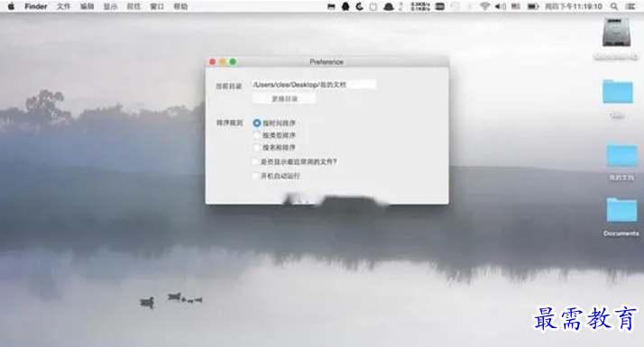This screenshot has height=347, width=644.
Task: Open the 帮助 menu
Action: click(180, 6)
